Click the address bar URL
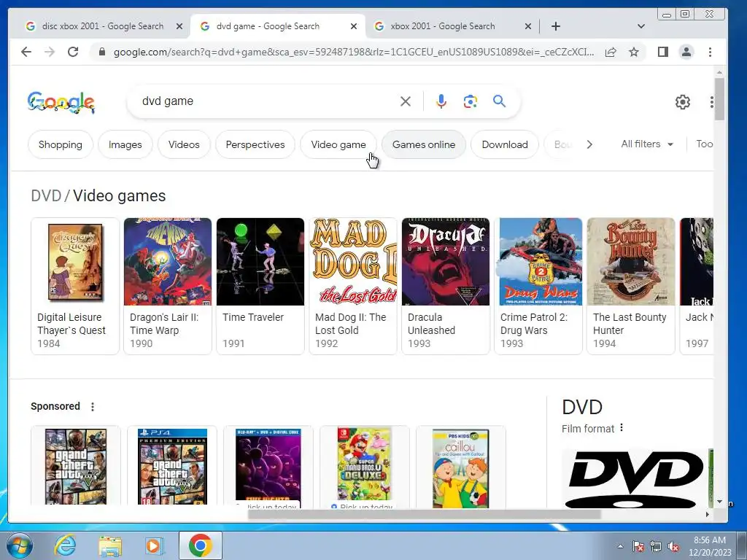The width and height of the screenshot is (747, 560). [354, 52]
